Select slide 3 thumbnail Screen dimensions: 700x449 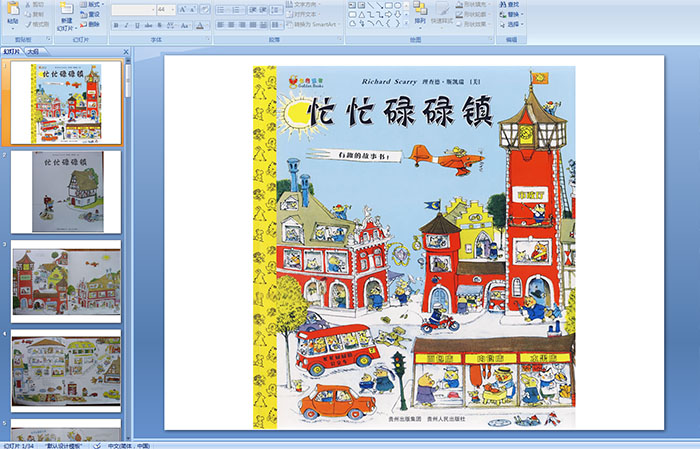click(x=66, y=282)
